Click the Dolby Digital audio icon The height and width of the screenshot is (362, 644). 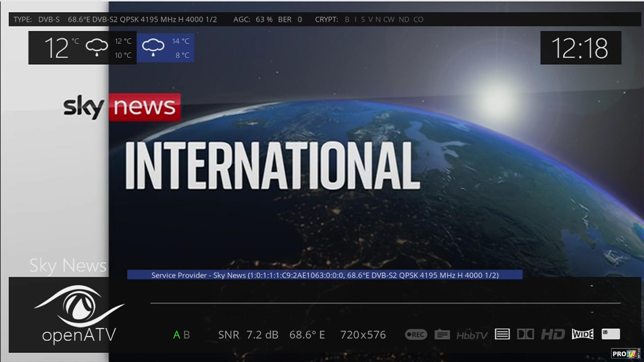coord(525,334)
